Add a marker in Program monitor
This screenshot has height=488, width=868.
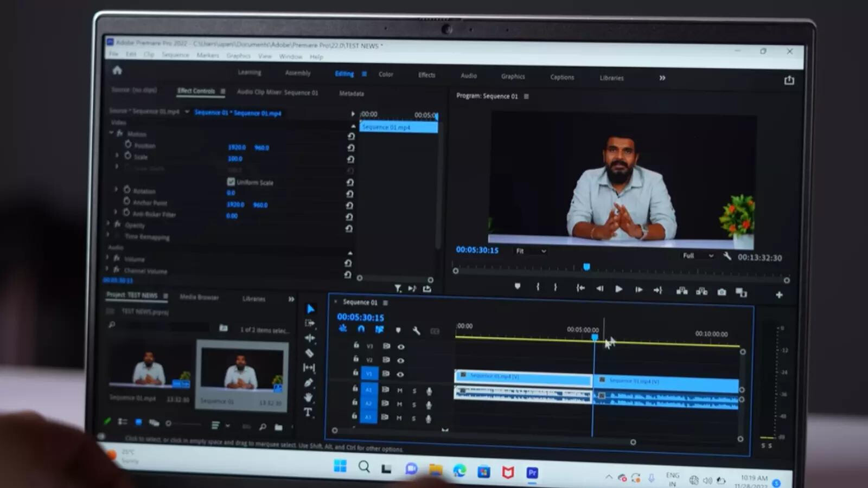tap(518, 286)
